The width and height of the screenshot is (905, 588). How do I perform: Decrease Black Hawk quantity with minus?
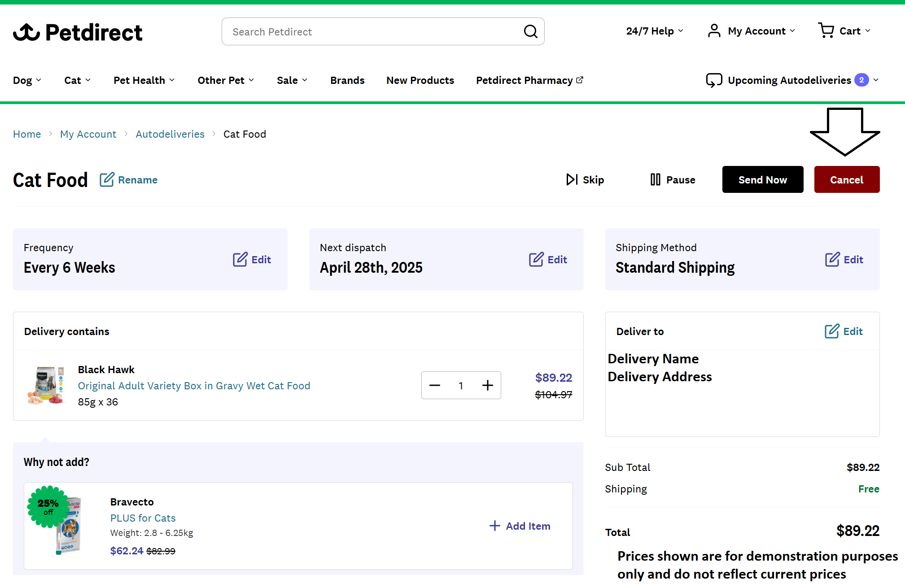(435, 385)
